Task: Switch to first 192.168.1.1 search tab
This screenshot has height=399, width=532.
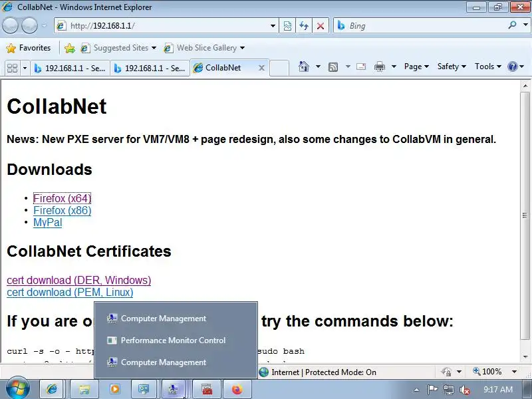Action: [70, 68]
